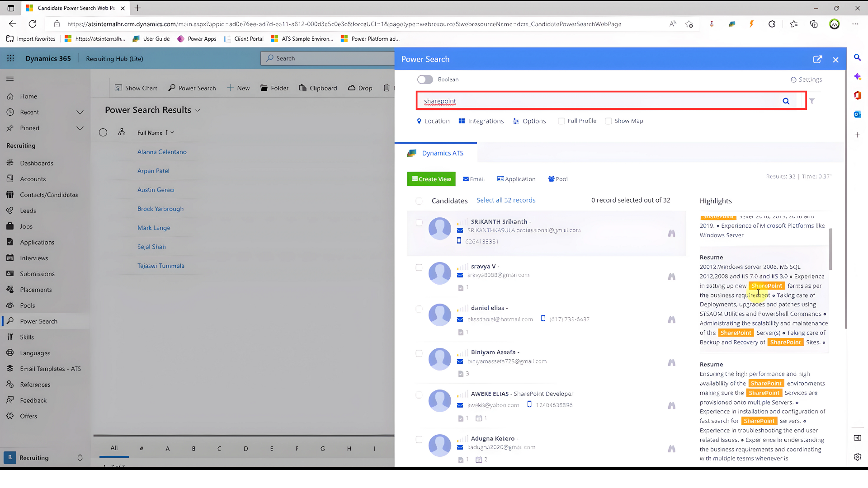Refresh the browser page
The width and height of the screenshot is (868, 488).
pos(33,24)
